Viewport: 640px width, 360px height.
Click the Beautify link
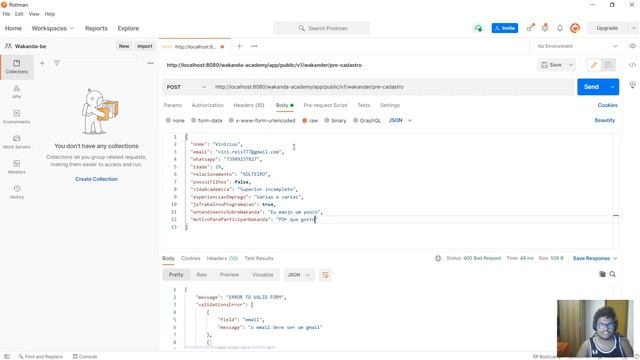604,120
